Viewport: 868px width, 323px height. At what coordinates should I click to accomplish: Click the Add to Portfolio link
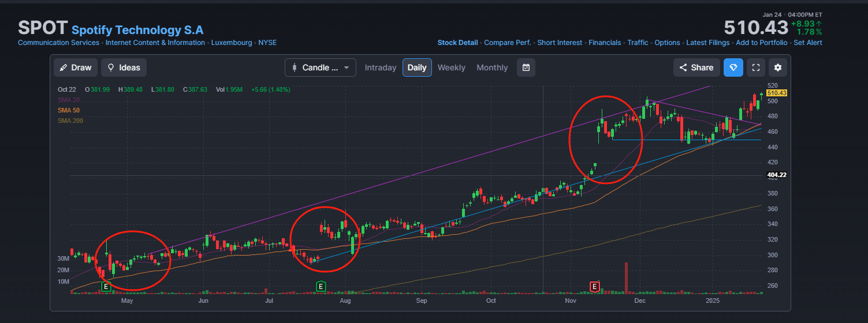click(x=761, y=43)
